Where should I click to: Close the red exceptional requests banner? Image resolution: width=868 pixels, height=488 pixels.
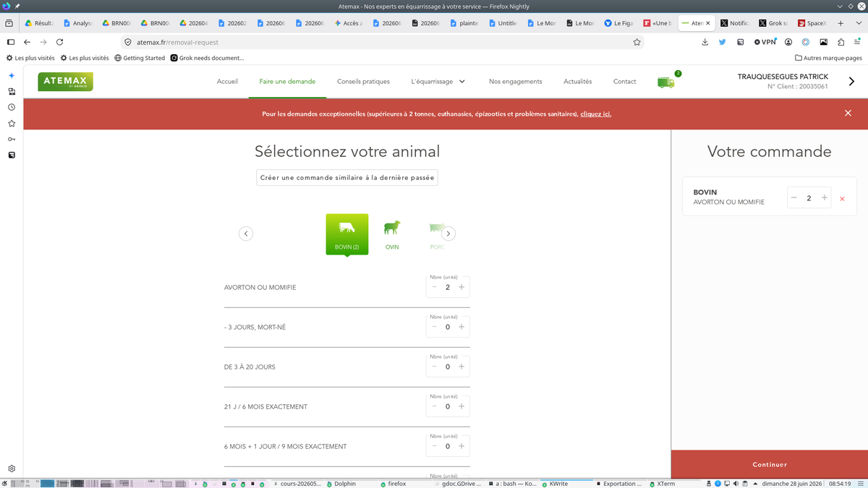(x=848, y=113)
